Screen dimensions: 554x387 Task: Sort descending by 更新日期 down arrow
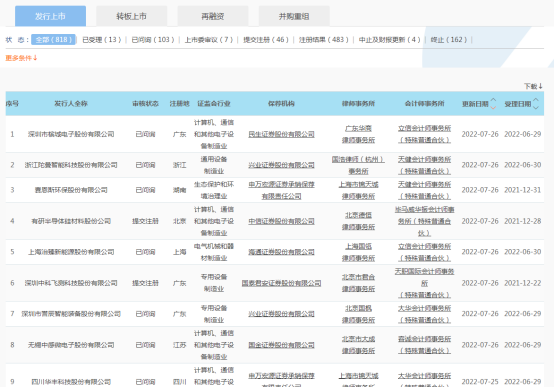point(494,107)
